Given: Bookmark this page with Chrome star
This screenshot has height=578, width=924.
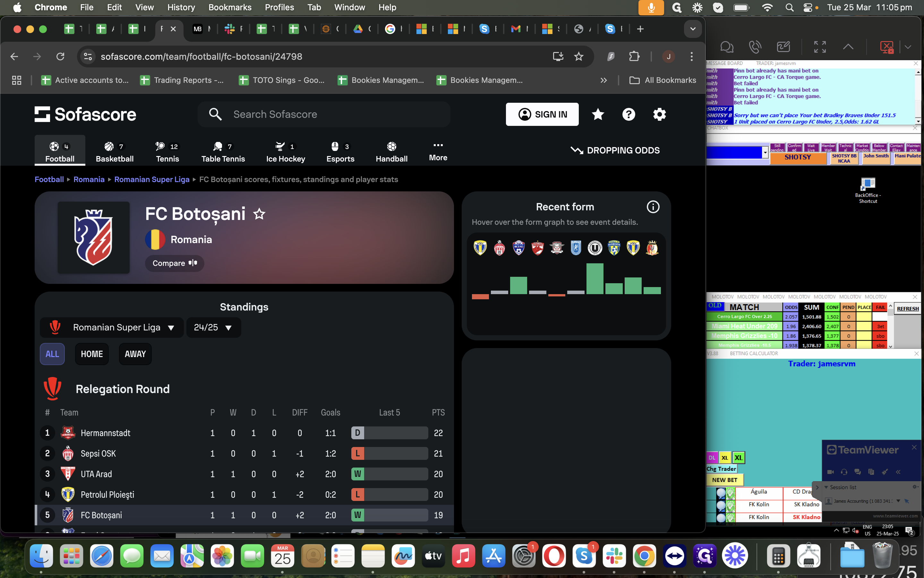Looking at the screenshot, I should coord(579,57).
